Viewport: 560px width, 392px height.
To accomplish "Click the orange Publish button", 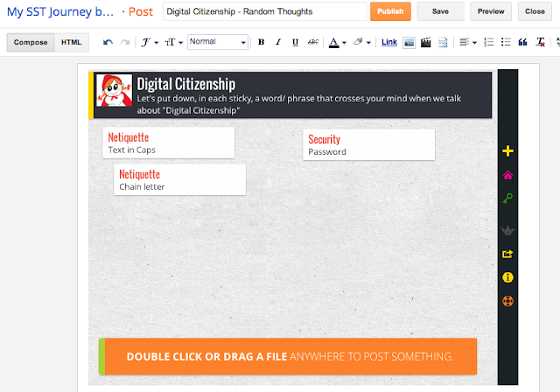I will point(390,11).
